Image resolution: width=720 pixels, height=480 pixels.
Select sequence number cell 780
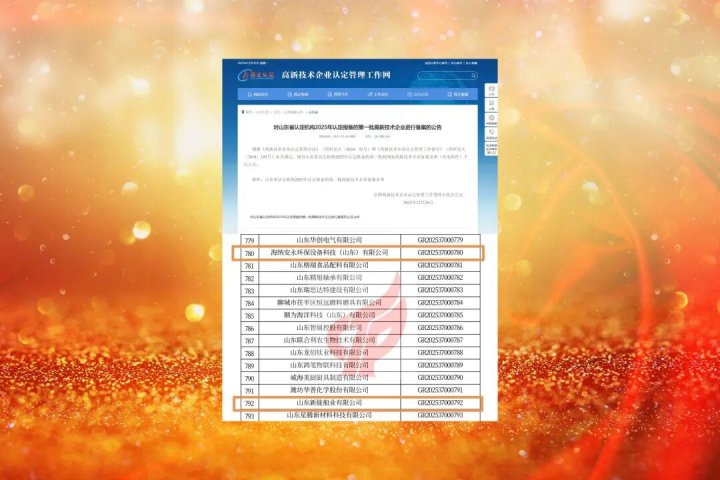[249, 253]
